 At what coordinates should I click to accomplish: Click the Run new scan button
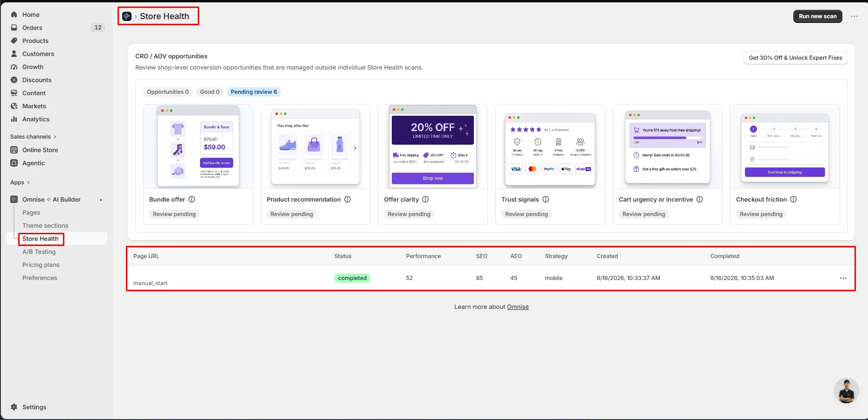click(x=818, y=16)
